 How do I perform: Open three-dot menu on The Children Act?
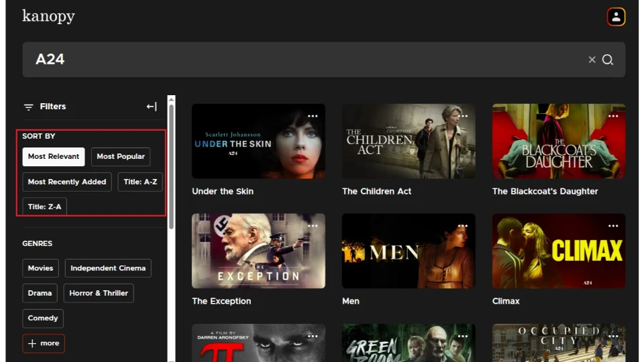click(463, 116)
